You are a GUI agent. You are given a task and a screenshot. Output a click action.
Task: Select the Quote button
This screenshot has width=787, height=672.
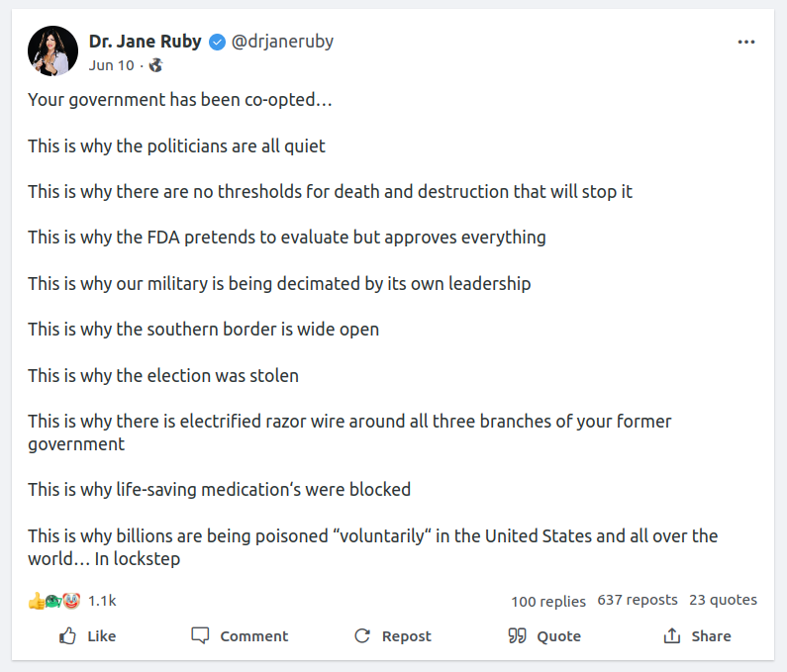point(544,636)
